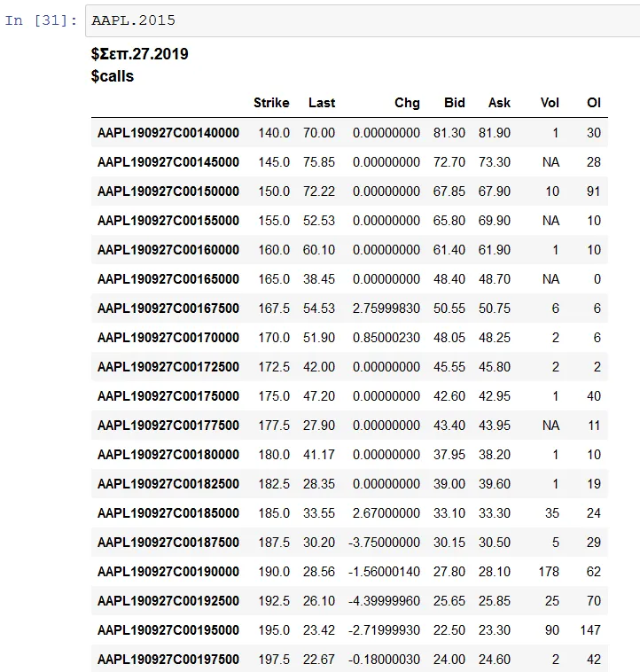
Task: Click the Strike column header
Action: (x=271, y=103)
